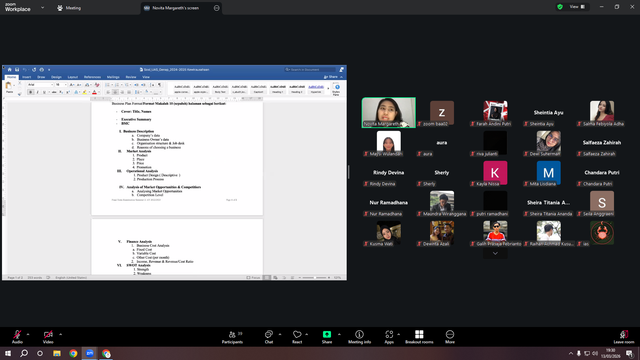640x360 pixels.
Task: Toggle Underline in shared Word ribbon
Action: 44,92
